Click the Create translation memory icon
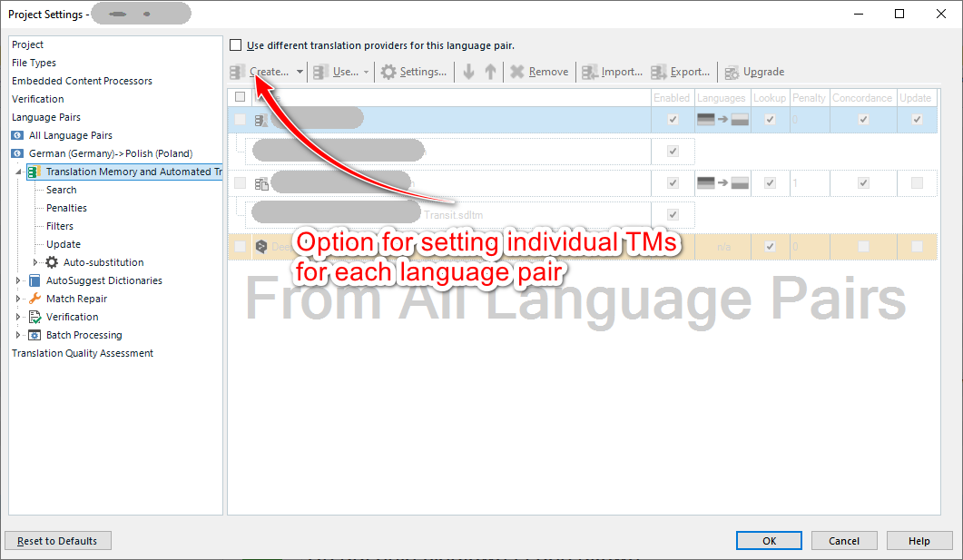The image size is (963, 560). coord(237,72)
